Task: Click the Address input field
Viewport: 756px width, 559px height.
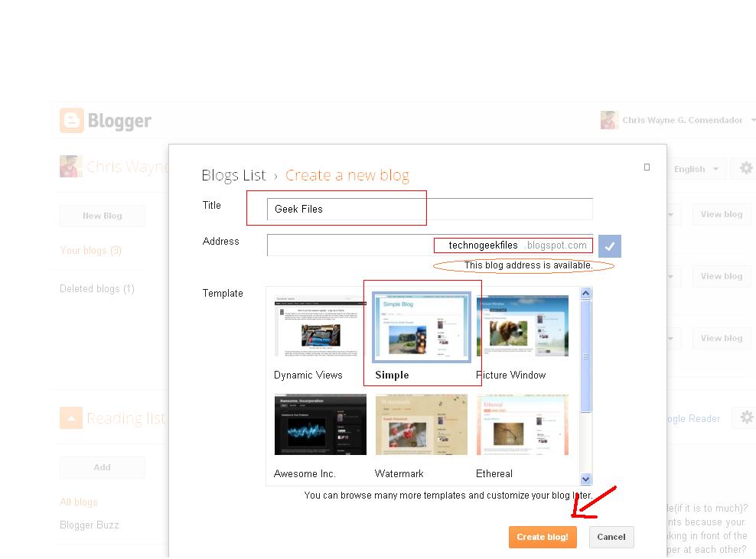Action: point(429,245)
